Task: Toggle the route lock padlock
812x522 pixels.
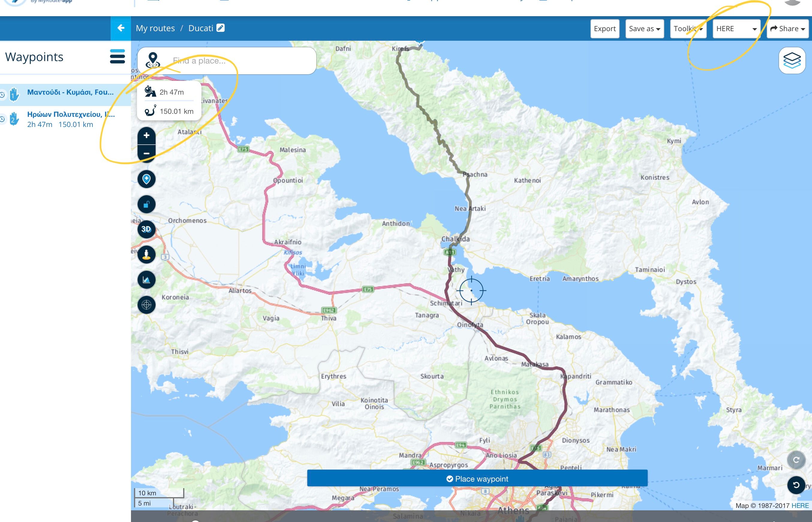Action: [x=147, y=204]
